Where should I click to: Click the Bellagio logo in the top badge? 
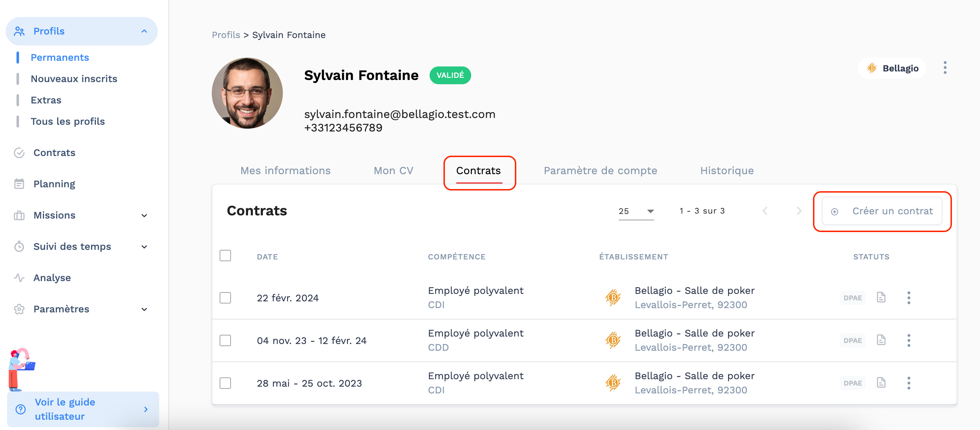click(872, 68)
